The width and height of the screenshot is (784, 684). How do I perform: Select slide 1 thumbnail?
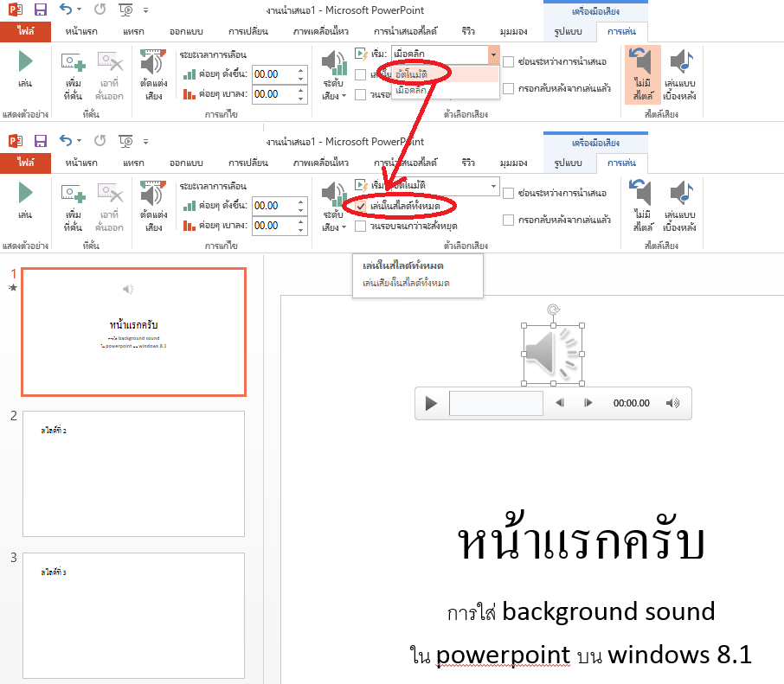coord(133,332)
